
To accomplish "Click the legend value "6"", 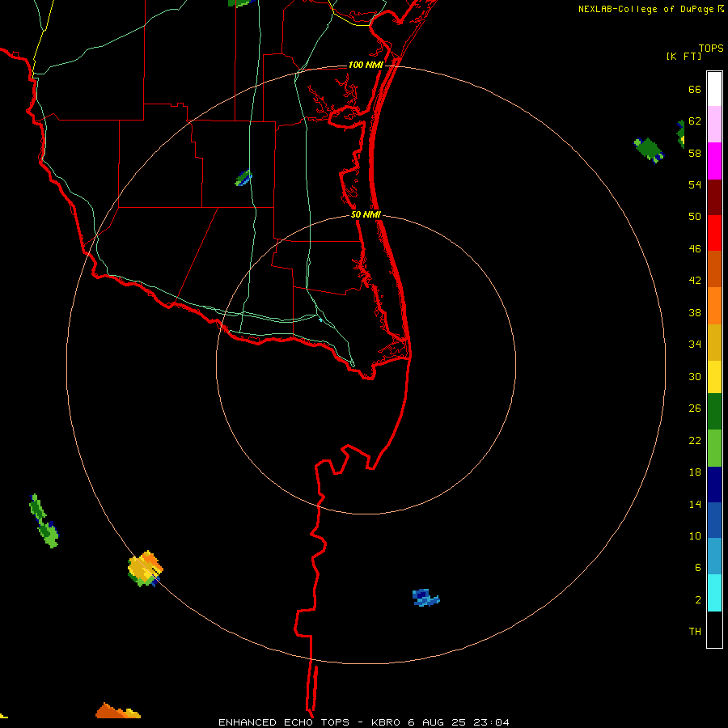I will point(697,567).
